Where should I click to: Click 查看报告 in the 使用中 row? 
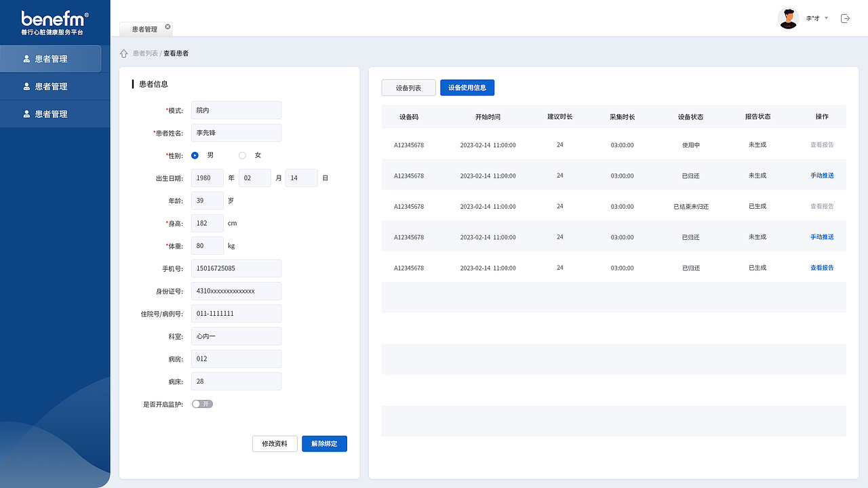tap(822, 145)
